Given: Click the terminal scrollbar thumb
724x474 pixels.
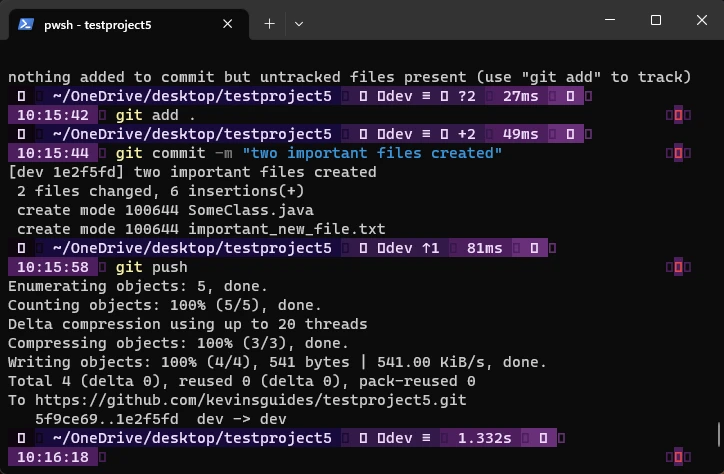Looking at the screenshot, I should click(719, 435).
